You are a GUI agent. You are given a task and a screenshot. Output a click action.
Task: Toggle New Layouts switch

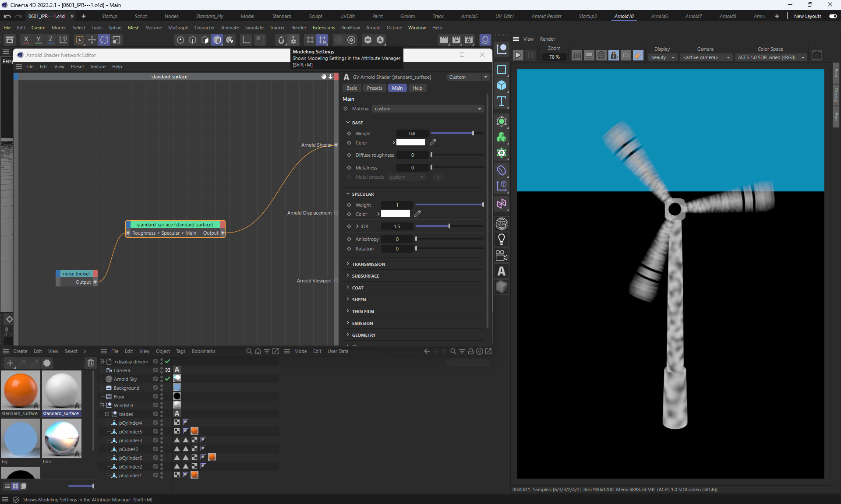tap(833, 16)
